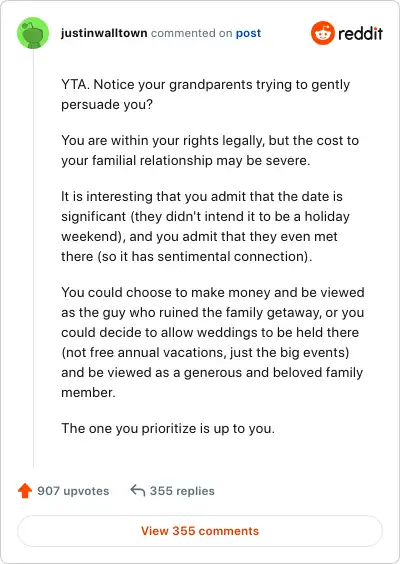Screen dimensions: 400x564
Task: Click the paragraph "You are within your rights legally"
Action: [x=210, y=151]
